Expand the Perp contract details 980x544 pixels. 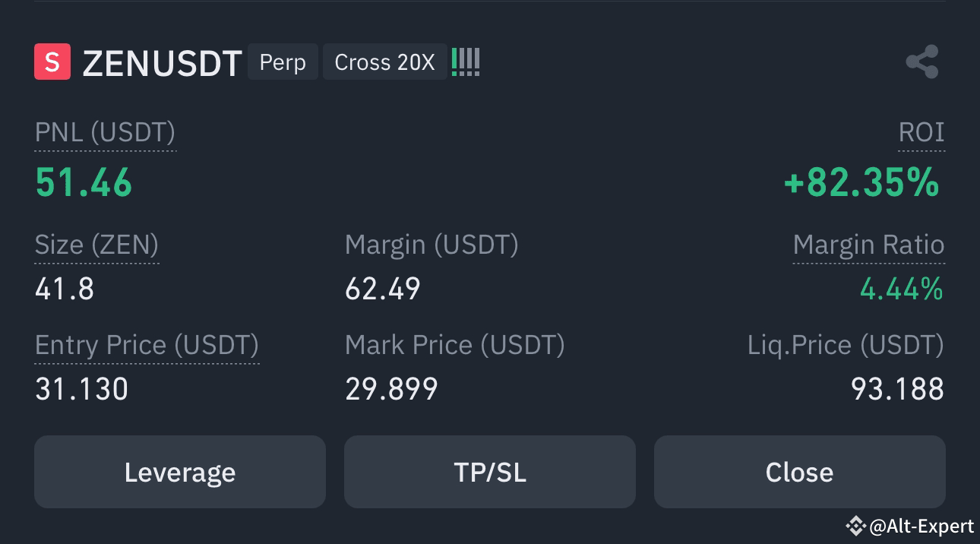[283, 62]
